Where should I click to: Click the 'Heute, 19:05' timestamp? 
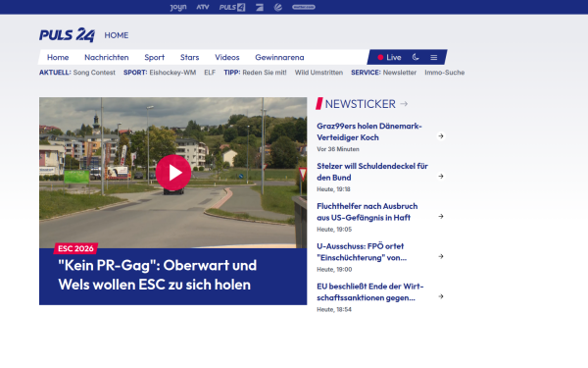[334, 230]
